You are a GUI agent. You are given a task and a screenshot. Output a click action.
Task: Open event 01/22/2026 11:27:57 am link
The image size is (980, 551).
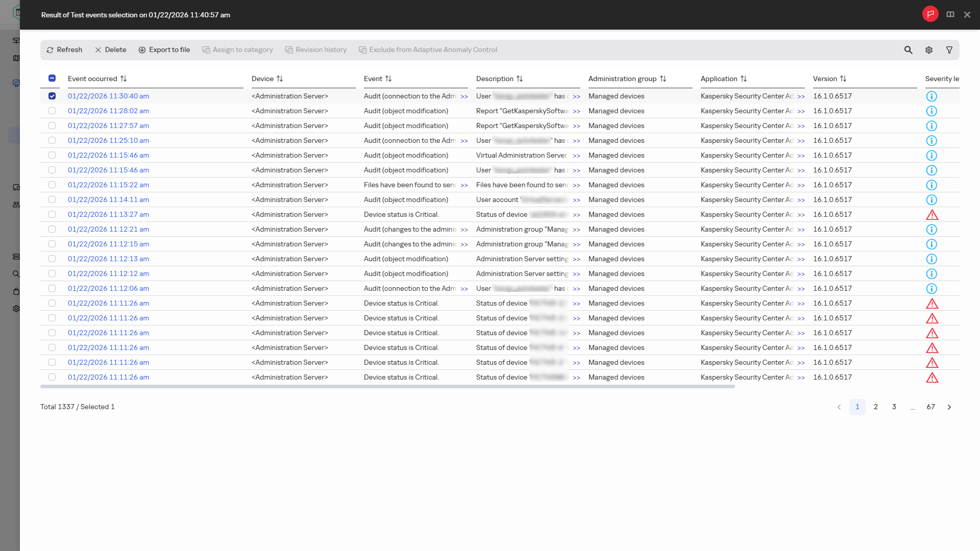[x=109, y=126]
